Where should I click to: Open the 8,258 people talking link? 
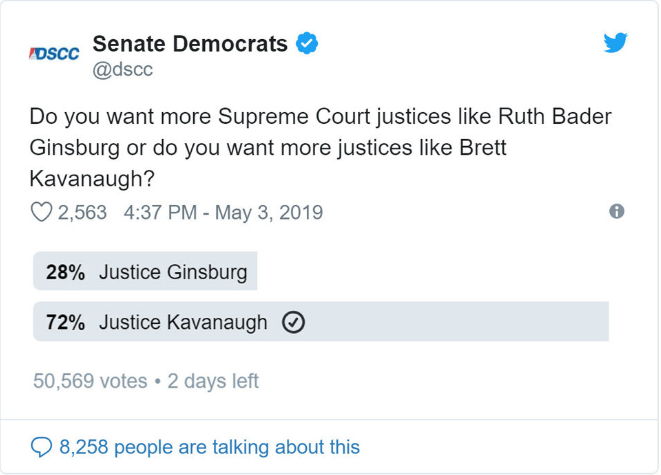209,447
